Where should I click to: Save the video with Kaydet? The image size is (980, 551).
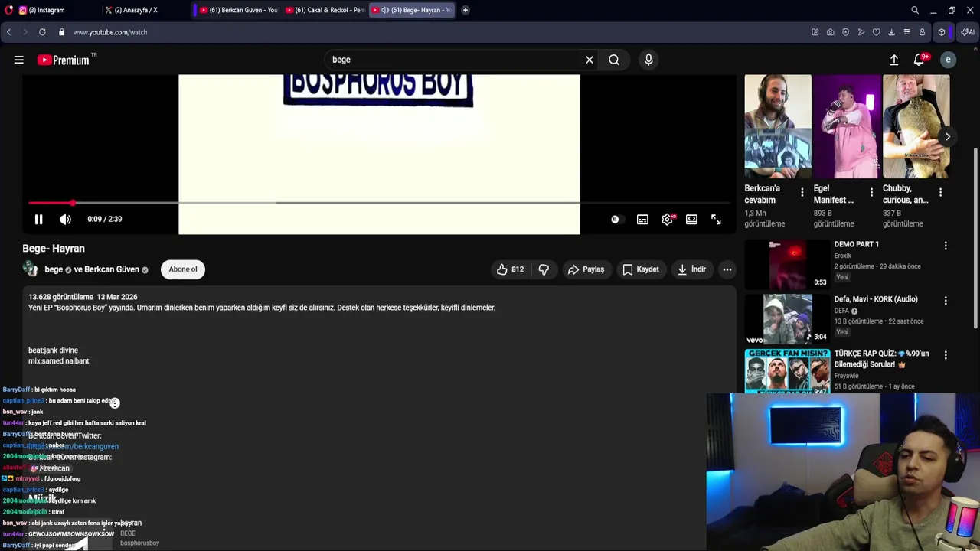(x=641, y=269)
